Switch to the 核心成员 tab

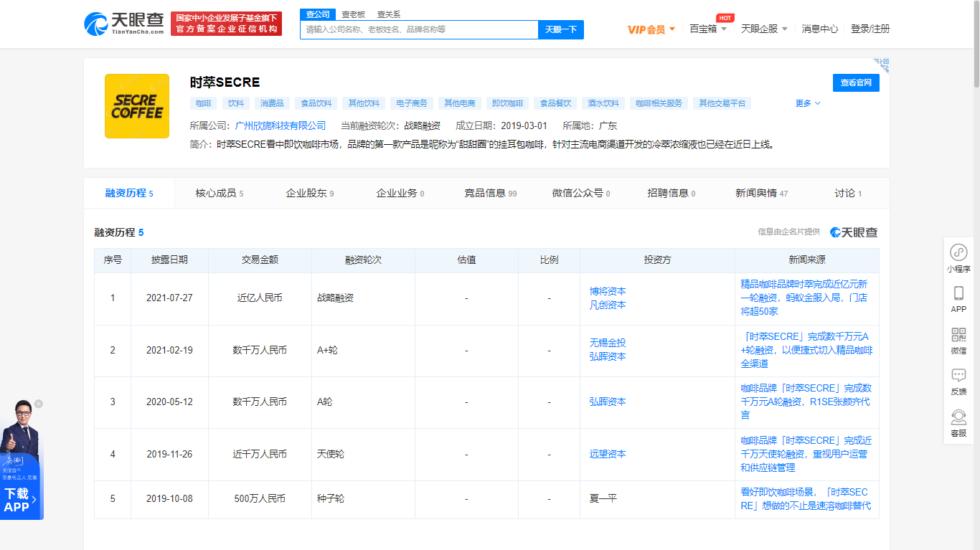(x=219, y=193)
